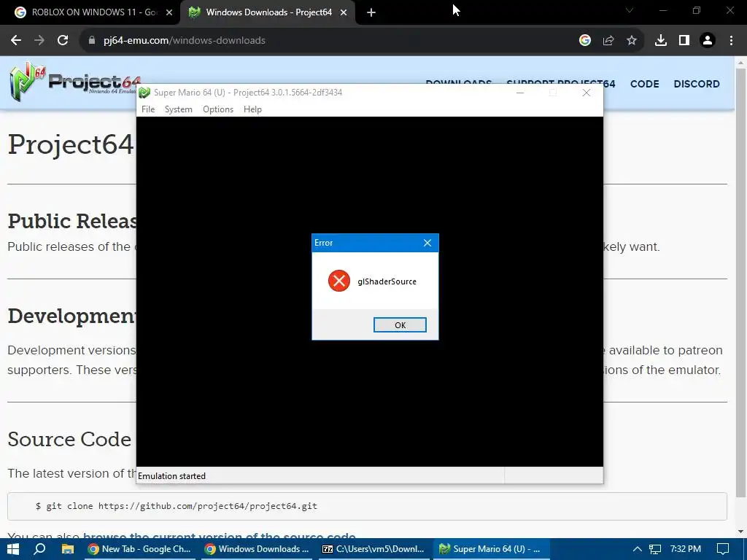
Task: Switch to Windows Downloads taskbar item
Action: [258, 549]
